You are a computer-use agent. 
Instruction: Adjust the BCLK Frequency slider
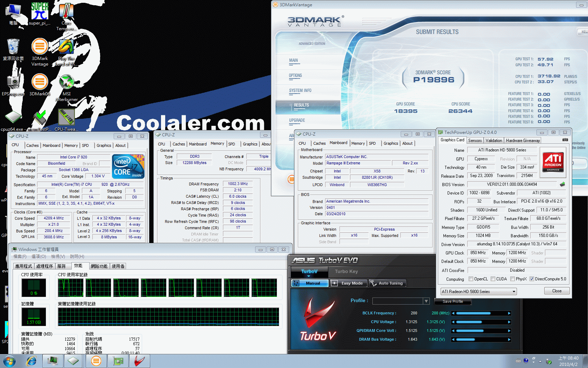coord(481,313)
